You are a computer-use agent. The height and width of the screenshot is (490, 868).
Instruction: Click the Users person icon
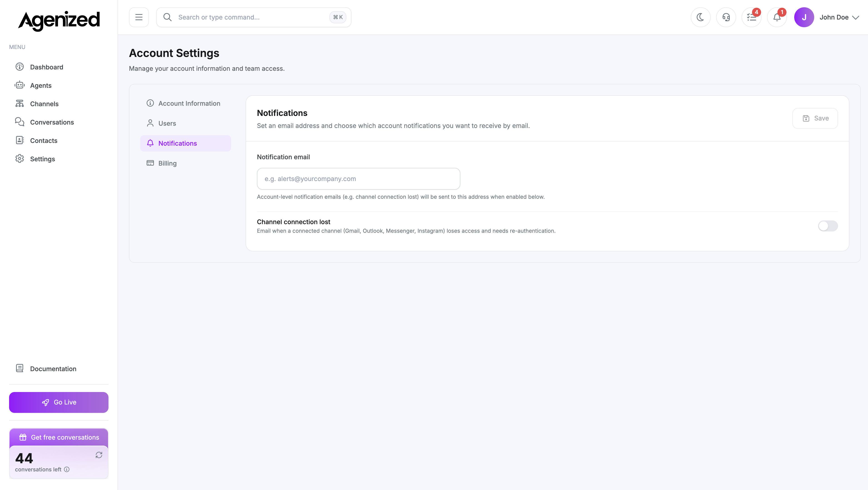coord(150,123)
